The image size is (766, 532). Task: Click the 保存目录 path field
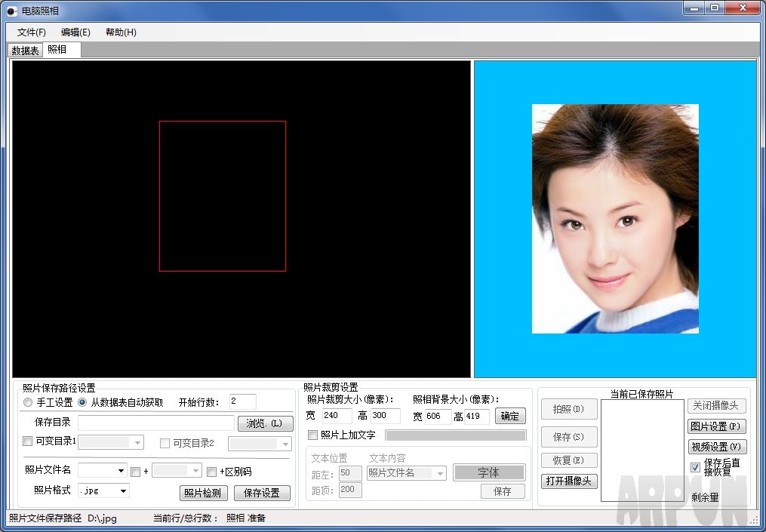click(156, 423)
